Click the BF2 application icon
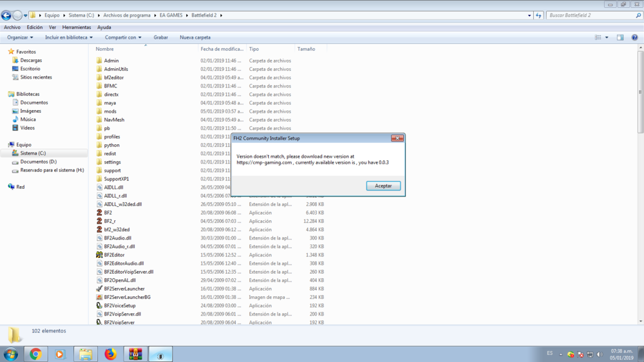The image size is (644, 362). click(x=99, y=213)
